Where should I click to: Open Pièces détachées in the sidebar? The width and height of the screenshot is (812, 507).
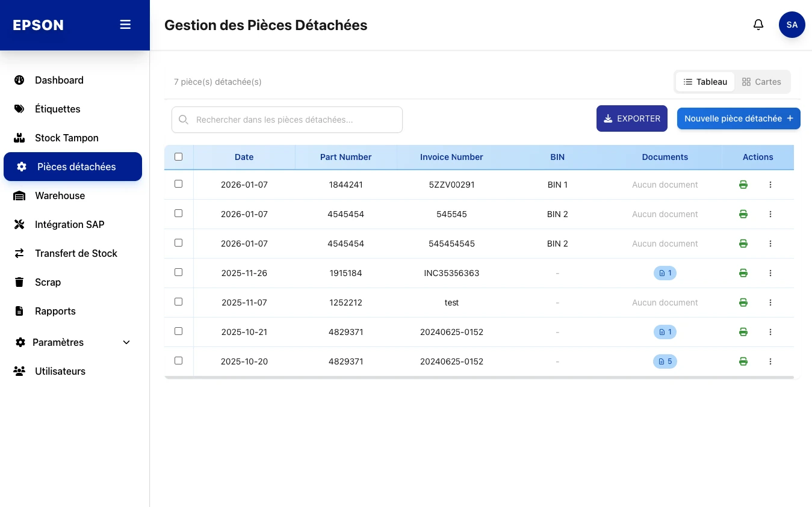pyautogui.click(x=73, y=167)
